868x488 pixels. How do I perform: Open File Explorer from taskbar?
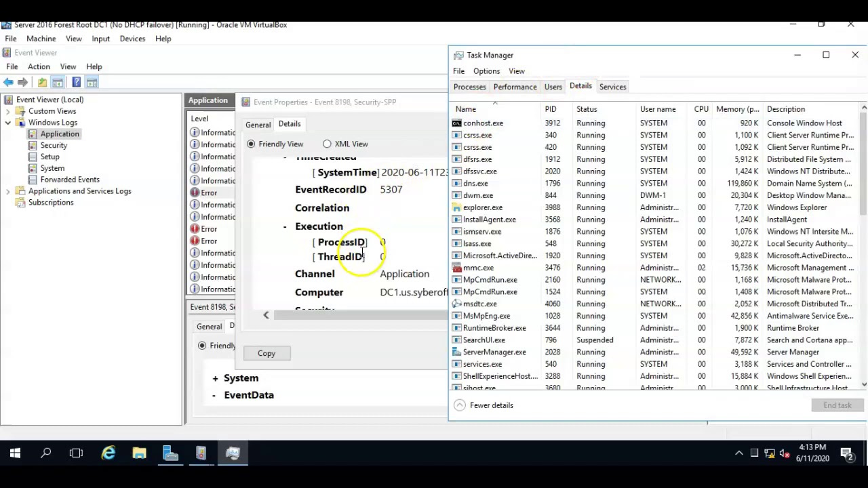139,453
